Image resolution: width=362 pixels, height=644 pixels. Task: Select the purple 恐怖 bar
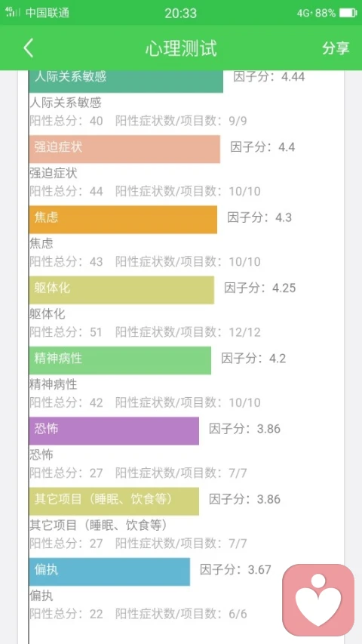point(114,431)
